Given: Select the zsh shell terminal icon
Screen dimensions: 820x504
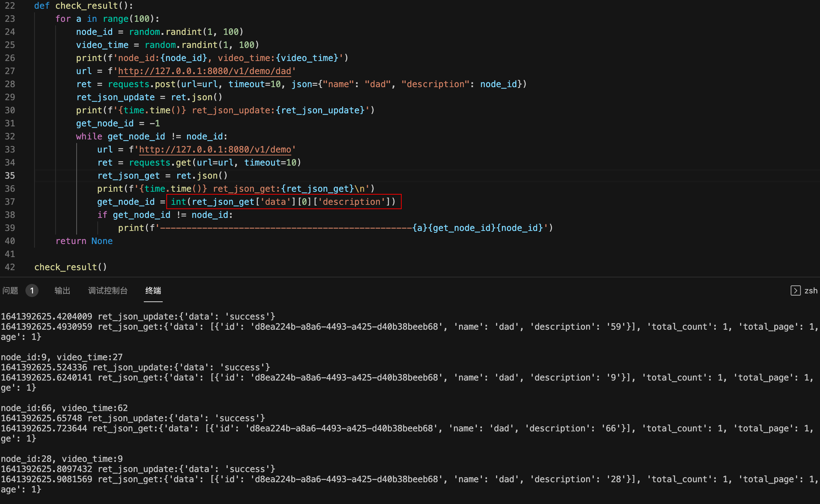Looking at the screenshot, I should pyautogui.click(x=796, y=290).
